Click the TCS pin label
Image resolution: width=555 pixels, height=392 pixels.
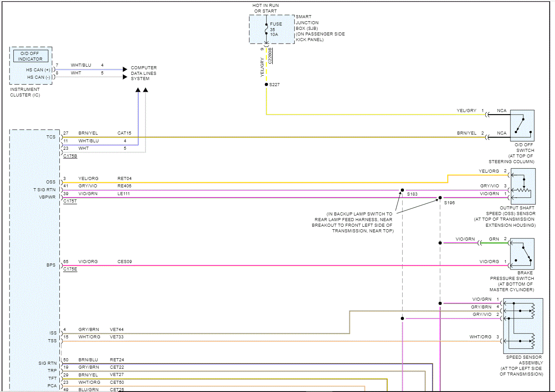(x=51, y=137)
